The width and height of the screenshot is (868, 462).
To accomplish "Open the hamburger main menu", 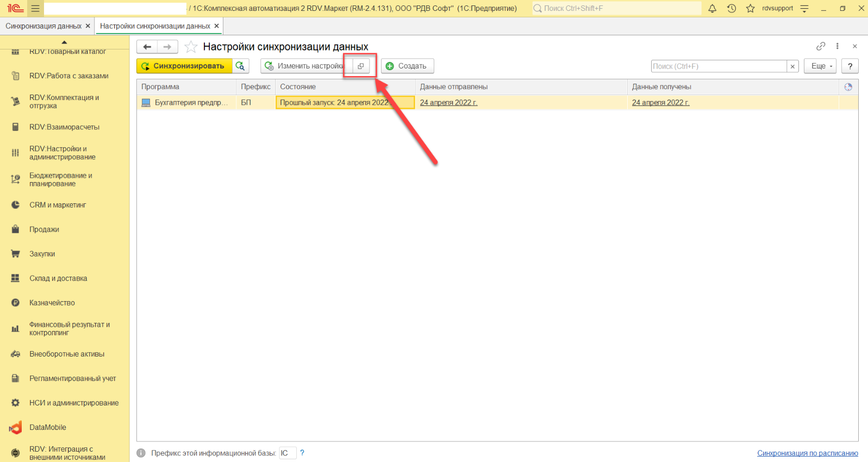I will pyautogui.click(x=35, y=8).
